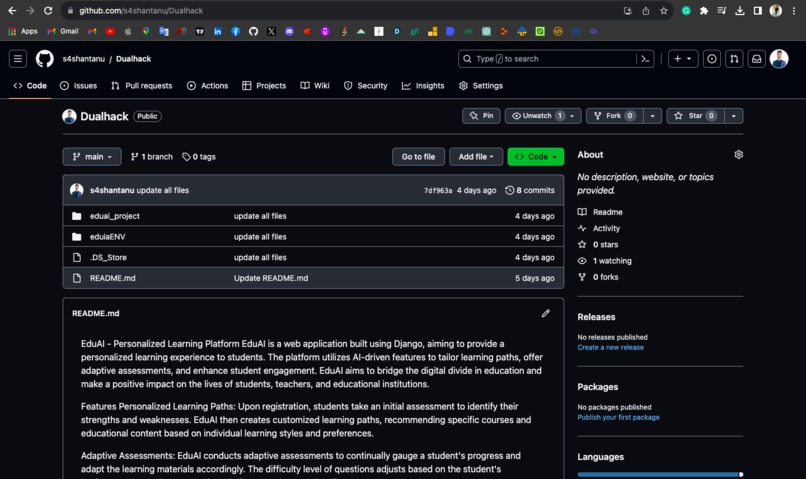
Task: Open the Security tab
Action: pyautogui.click(x=365, y=86)
